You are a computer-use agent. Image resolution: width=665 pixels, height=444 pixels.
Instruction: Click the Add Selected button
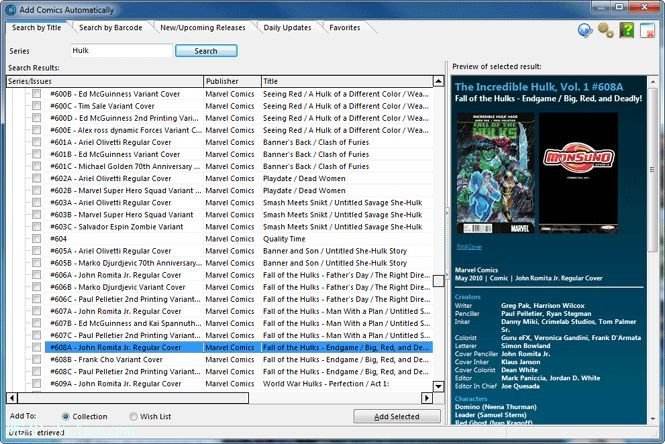pyautogui.click(x=397, y=417)
